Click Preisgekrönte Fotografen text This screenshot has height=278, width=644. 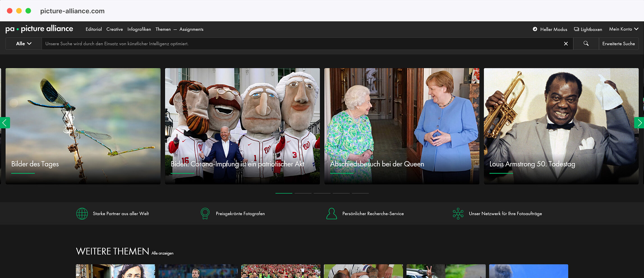click(x=240, y=214)
